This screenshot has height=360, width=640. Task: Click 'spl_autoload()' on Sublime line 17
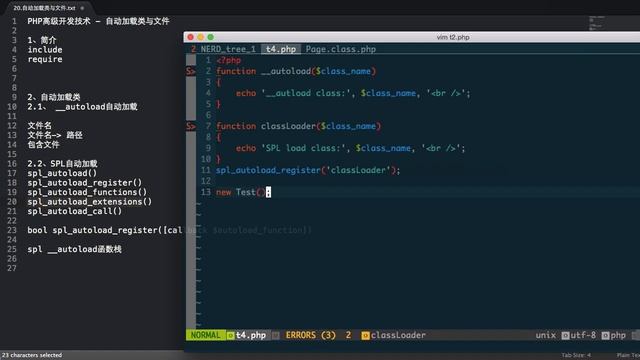point(62,173)
